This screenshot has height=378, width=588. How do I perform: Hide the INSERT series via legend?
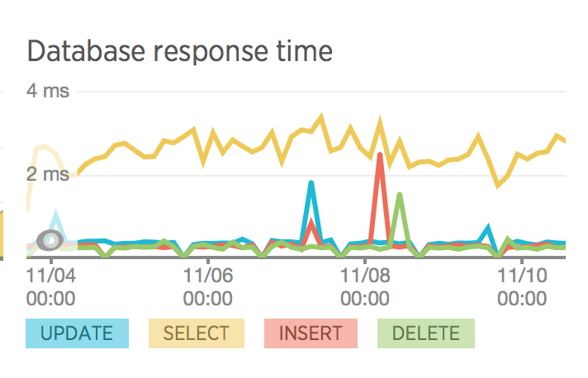(x=311, y=333)
